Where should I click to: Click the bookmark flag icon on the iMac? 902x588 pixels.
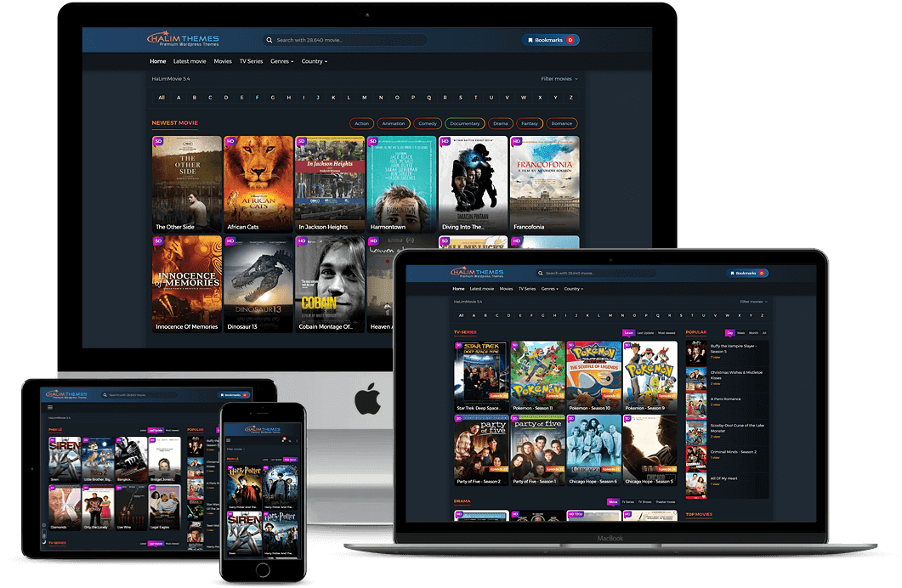pyautogui.click(x=530, y=40)
